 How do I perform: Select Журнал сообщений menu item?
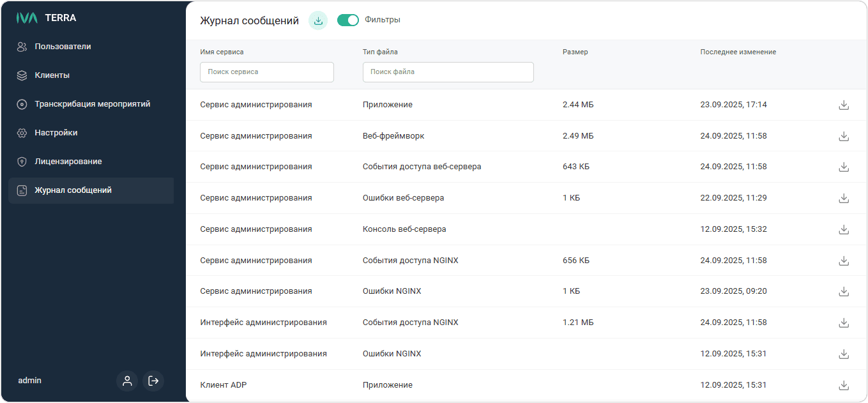tap(73, 190)
